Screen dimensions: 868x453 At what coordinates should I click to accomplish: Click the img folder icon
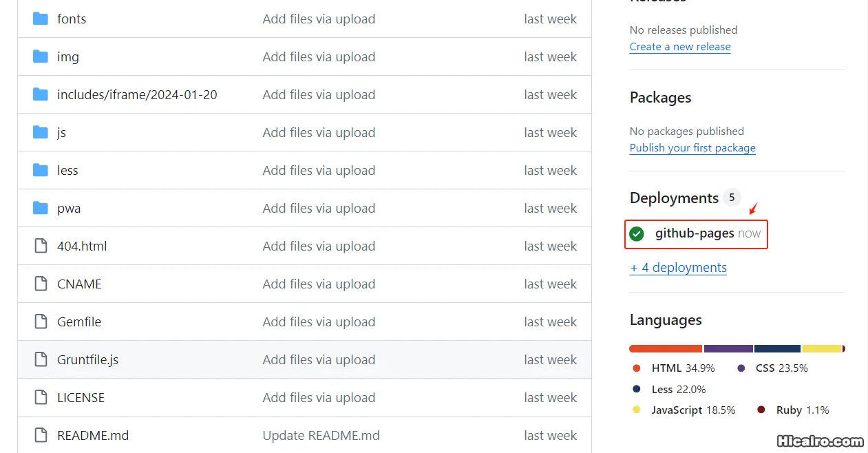coord(40,56)
